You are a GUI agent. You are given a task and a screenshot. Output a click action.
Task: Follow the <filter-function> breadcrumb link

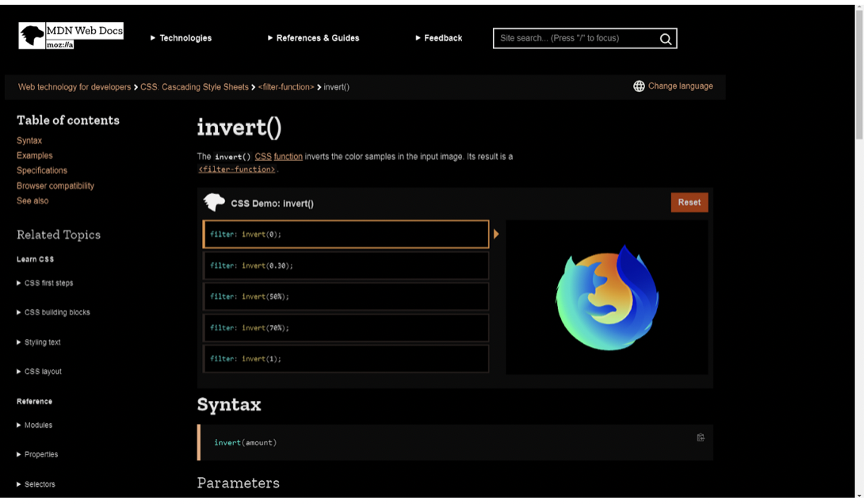point(286,87)
